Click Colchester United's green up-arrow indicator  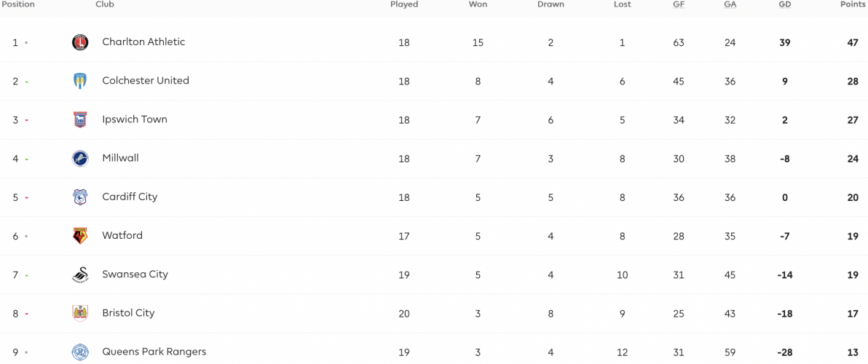point(26,82)
